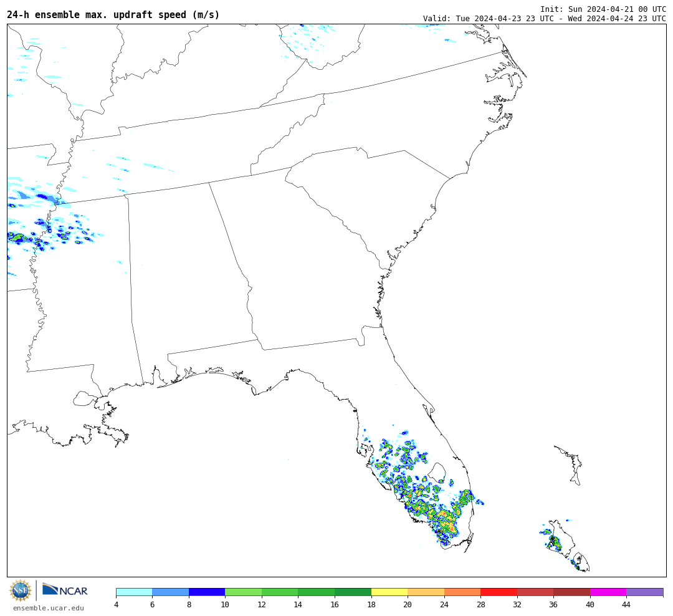Image resolution: width=673 pixels, height=616 pixels.
Task: Click the muted red 32-36 colorbar segment
Action: [x=535, y=592]
